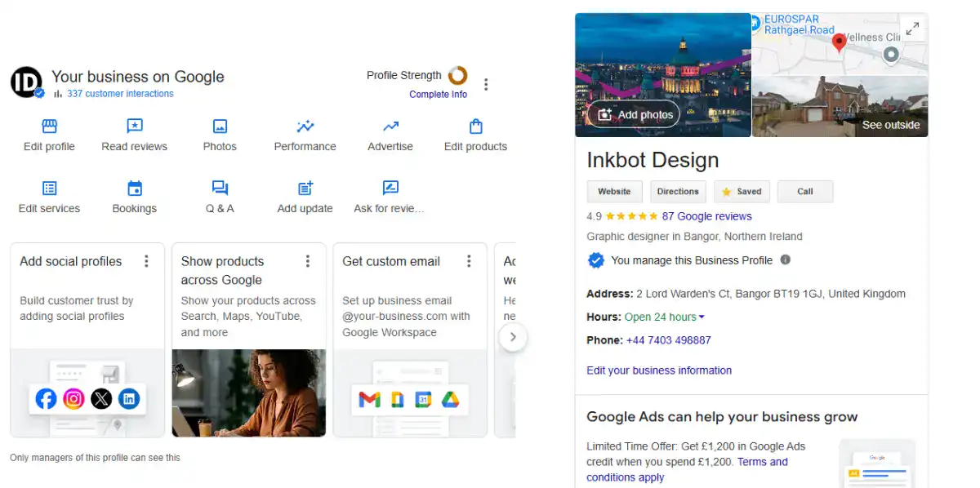The image size is (980, 488).
Task: Click address 2 Lord Warden's Ct text
Action: [771, 294]
